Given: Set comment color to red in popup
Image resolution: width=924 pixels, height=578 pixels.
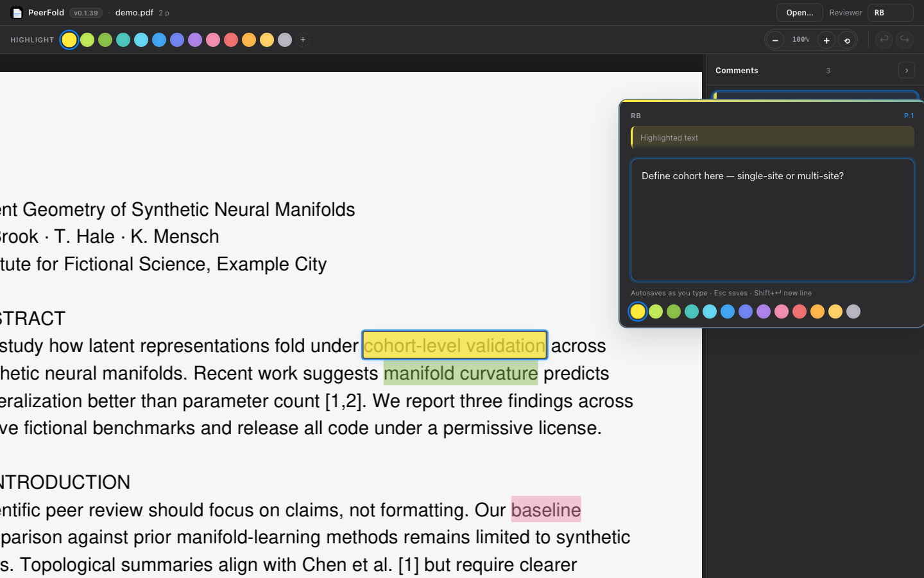Looking at the screenshot, I should tap(800, 311).
